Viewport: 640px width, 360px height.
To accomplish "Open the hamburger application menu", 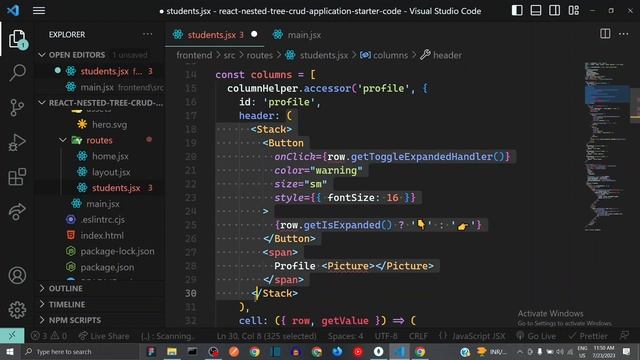I will pos(39,11).
